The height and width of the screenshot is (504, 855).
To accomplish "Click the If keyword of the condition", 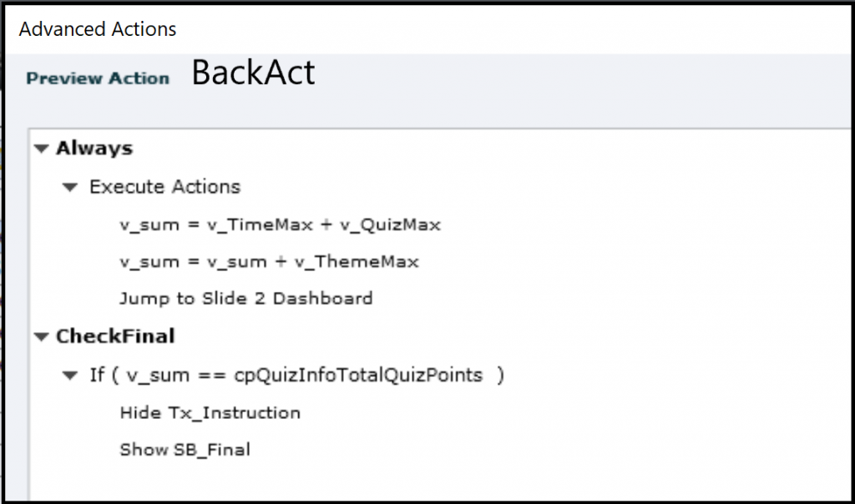I will tap(97, 375).
